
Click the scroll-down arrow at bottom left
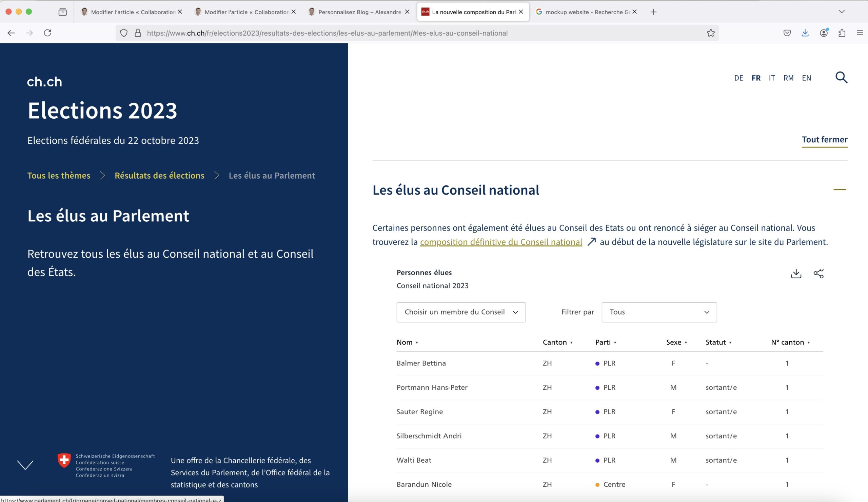click(x=25, y=465)
